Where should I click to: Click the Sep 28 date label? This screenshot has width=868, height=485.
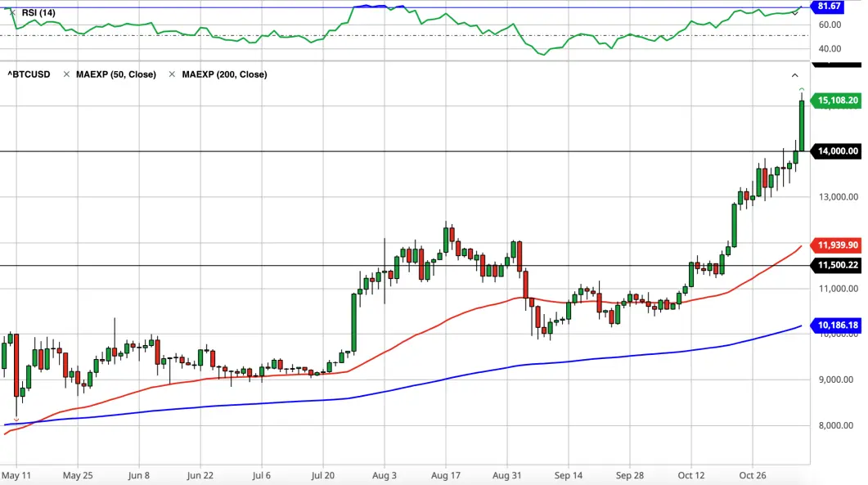pyautogui.click(x=630, y=475)
